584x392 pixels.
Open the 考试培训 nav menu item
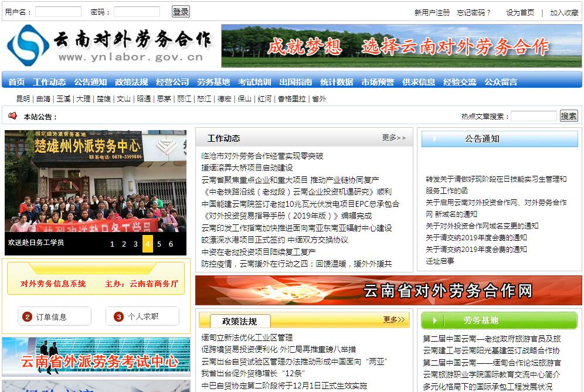click(254, 82)
